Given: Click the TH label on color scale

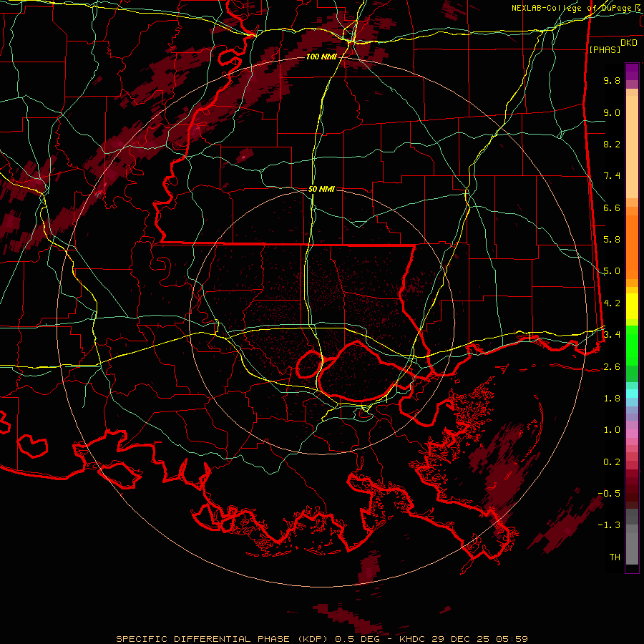Looking at the screenshot, I should click(x=615, y=557).
